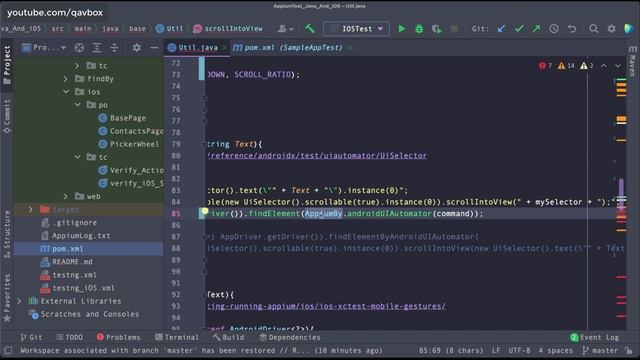Expand the findBy folder
The image size is (640, 360).
(x=66, y=78)
